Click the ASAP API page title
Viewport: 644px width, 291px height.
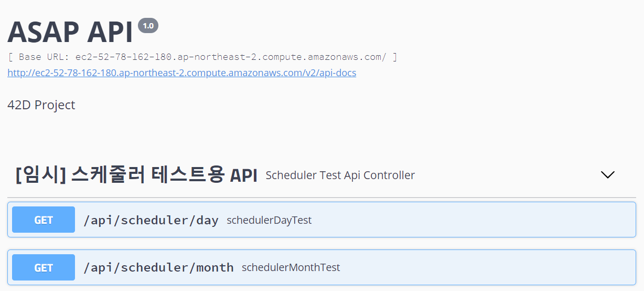click(70, 32)
